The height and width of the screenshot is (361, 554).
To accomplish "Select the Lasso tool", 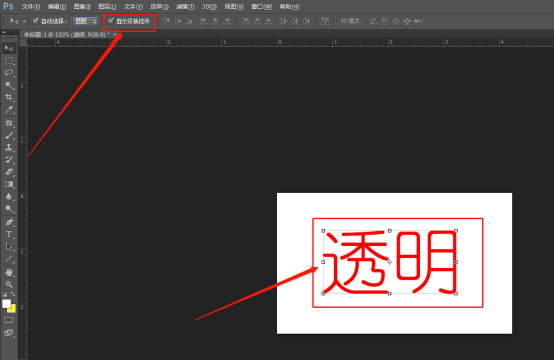I will pos(9,73).
